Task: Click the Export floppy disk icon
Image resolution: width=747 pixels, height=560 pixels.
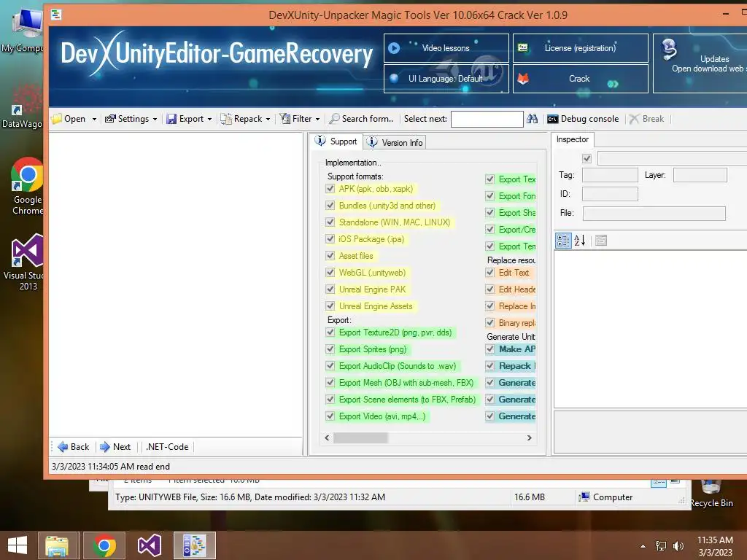Action: (171, 119)
